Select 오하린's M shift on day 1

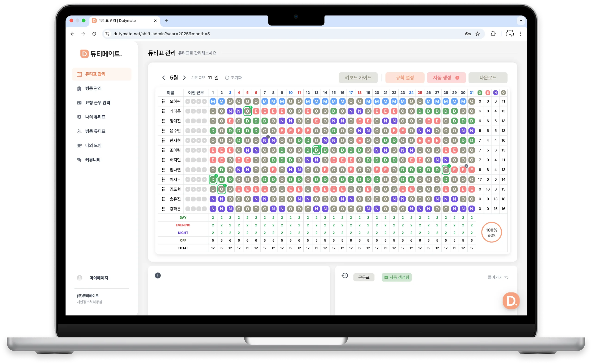pyautogui.click(x=213, y=101)
